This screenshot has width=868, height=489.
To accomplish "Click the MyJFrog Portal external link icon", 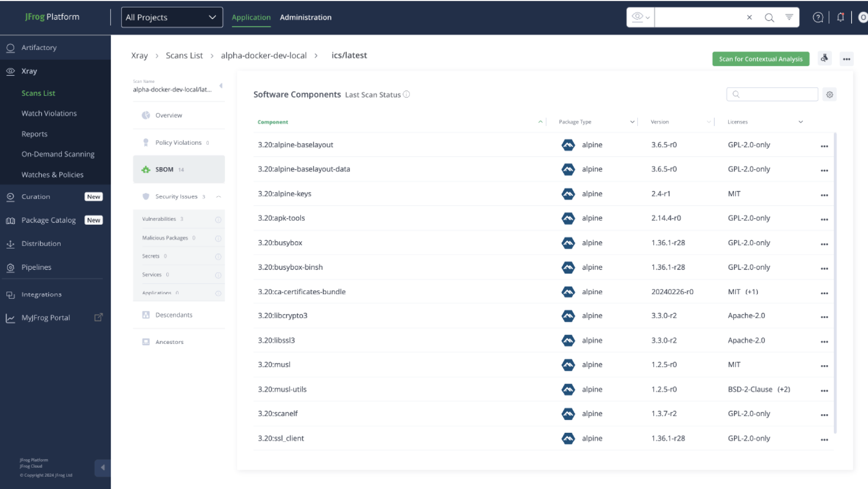I will [98, 317].
